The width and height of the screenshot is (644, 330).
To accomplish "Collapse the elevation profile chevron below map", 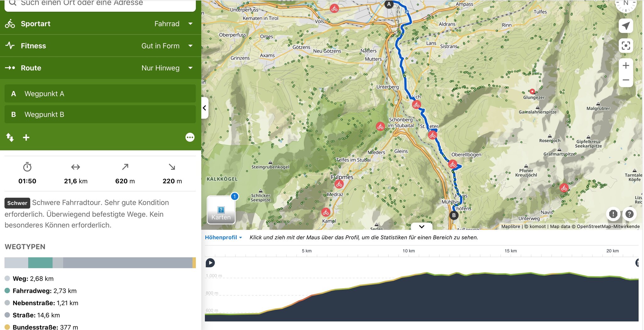I will (x=422, y=227).
